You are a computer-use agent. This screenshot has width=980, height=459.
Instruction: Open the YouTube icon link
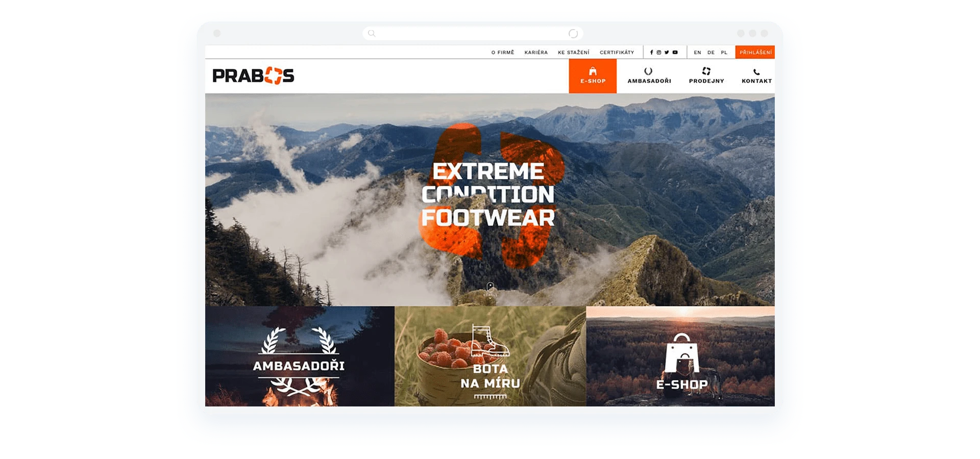tap(675, 53)
